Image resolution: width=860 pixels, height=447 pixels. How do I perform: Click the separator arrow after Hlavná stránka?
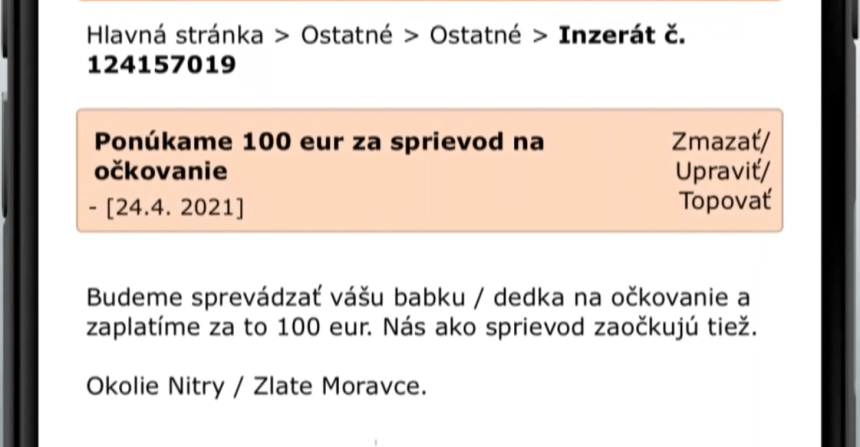pos(282,35)
